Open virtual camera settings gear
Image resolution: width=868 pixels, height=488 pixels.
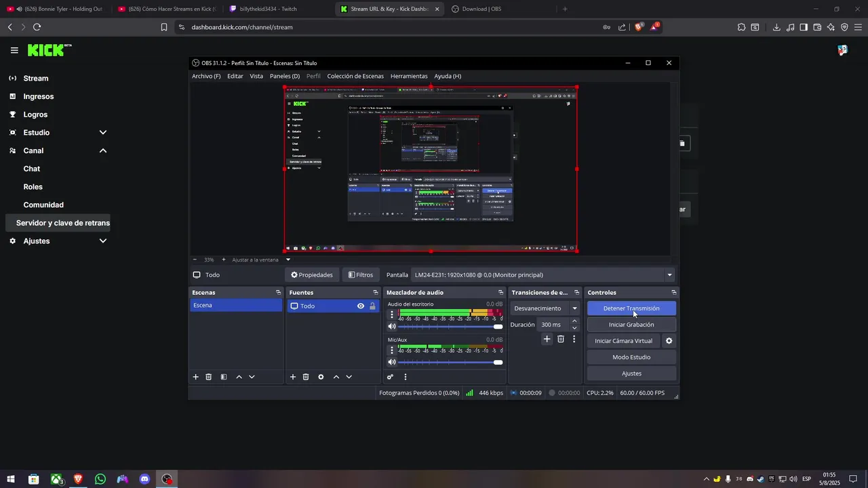pyautogui.click(x=669, y=341)
